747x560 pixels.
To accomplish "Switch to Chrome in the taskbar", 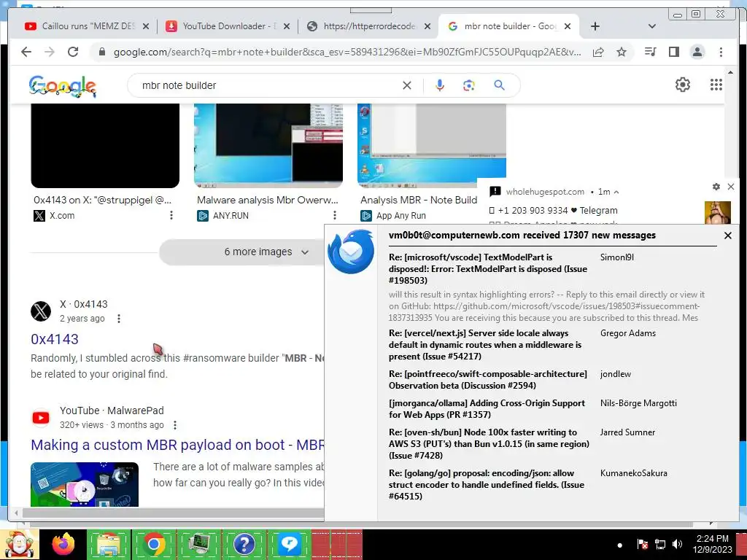I will (x=153, y=544).
